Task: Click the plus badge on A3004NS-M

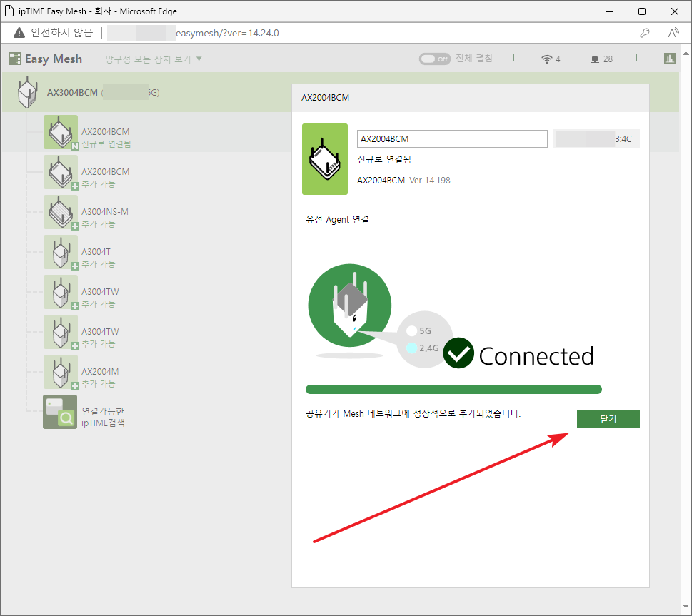Action: coord(75,226)
